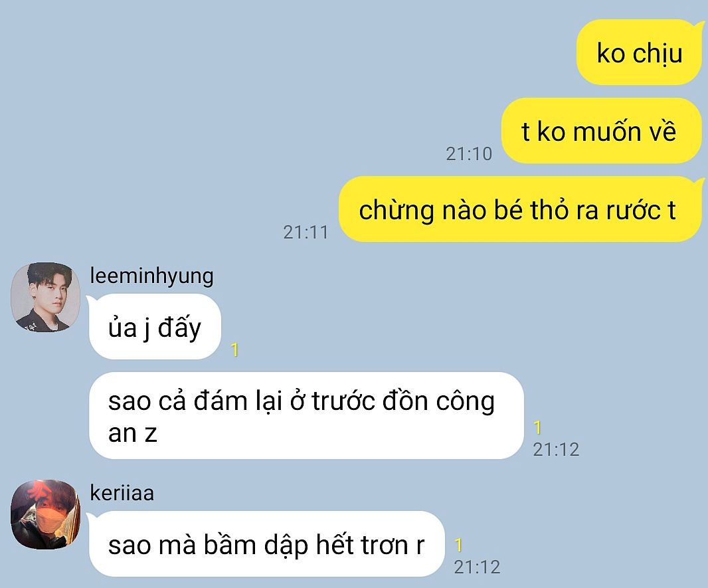
Task: Click the 21:10 timestamp
Action: coord(469,154)
